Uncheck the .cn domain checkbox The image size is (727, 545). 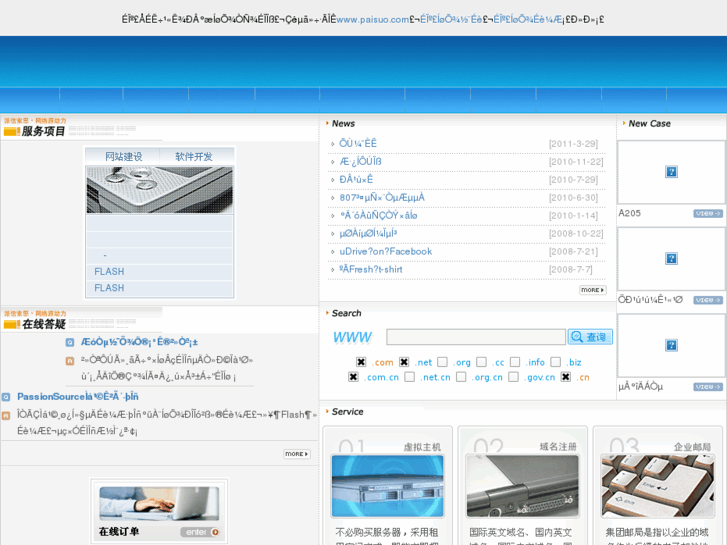566,377
